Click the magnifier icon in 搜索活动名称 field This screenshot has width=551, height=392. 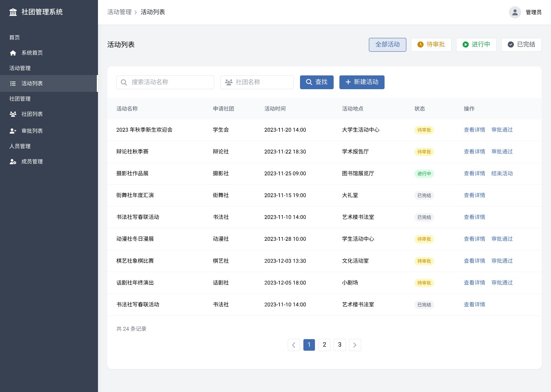point(124,82)
